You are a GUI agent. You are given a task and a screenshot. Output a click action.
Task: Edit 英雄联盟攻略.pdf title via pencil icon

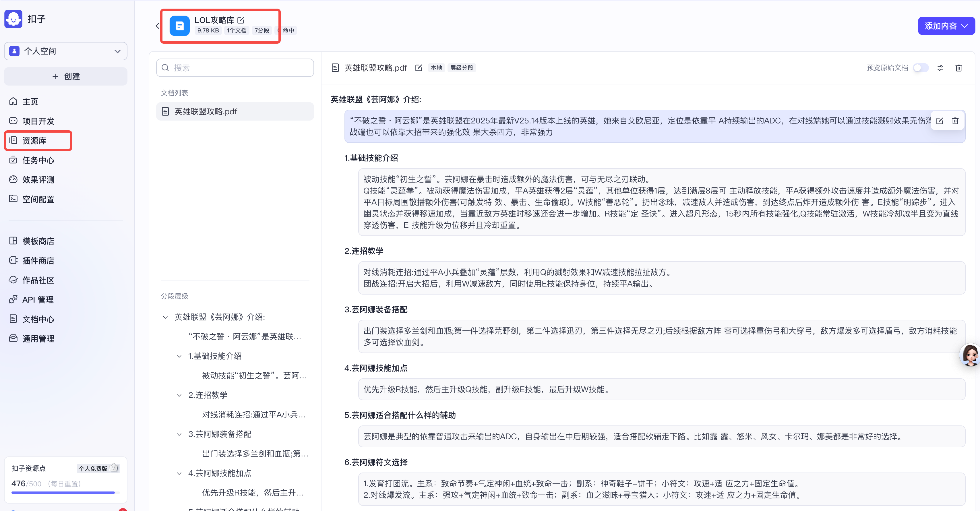[x=419, y=67]
